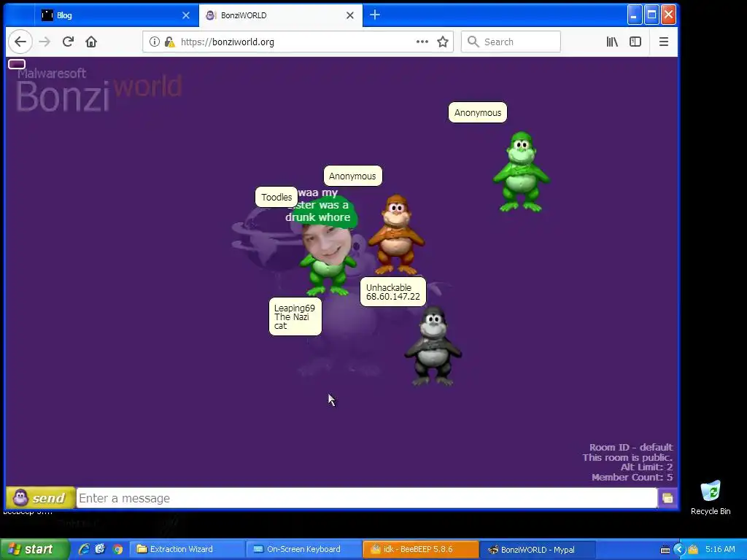The width and height of the screenshot is (747, 560).
Task: Maximize the browser window
Action: coord(651,15)
